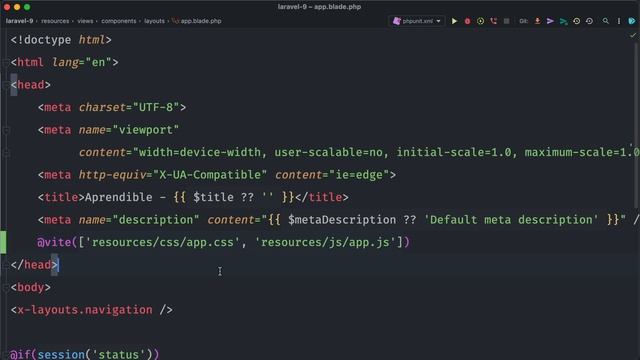Image resolution: width=640 pixels, height=360 pixels.
Task: Click the lang="en" attribute
Action: (x=82, y=62)
